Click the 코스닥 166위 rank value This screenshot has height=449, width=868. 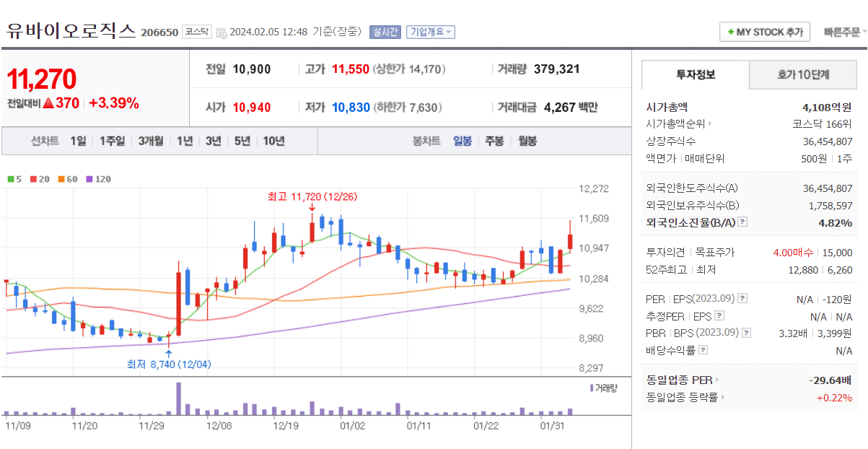pyautogui.click(x=822, y=124)
